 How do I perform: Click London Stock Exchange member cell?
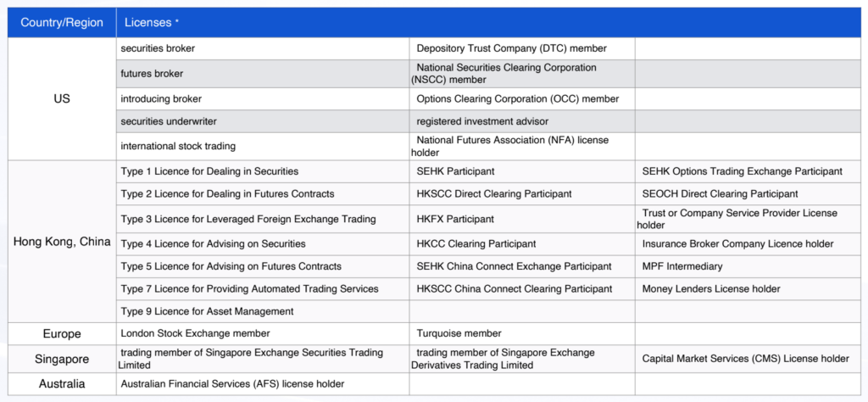coord(263,334)
